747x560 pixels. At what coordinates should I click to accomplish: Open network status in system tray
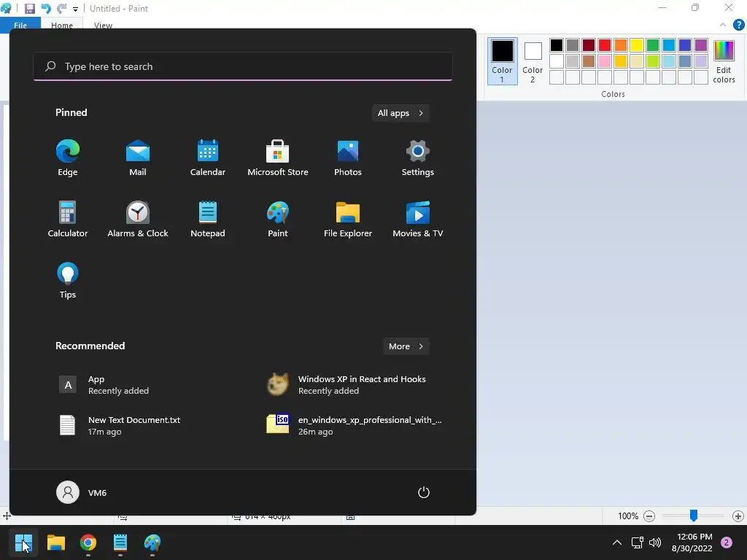coord(637,542)
